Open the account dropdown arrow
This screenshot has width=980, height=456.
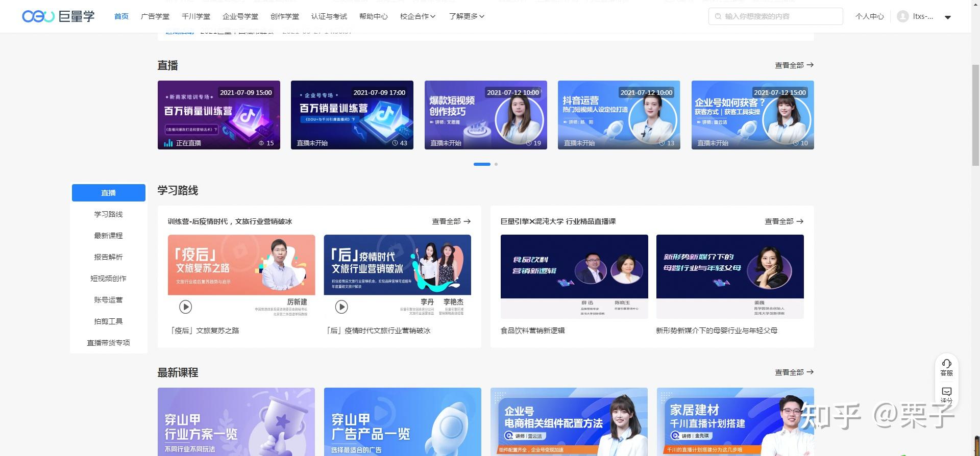[x=948, y=17]
